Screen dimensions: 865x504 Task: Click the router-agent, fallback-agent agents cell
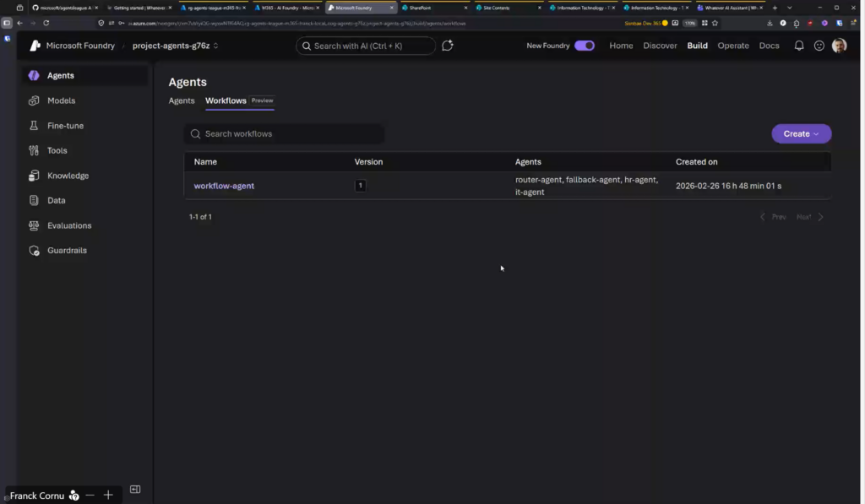pos(586,186)
